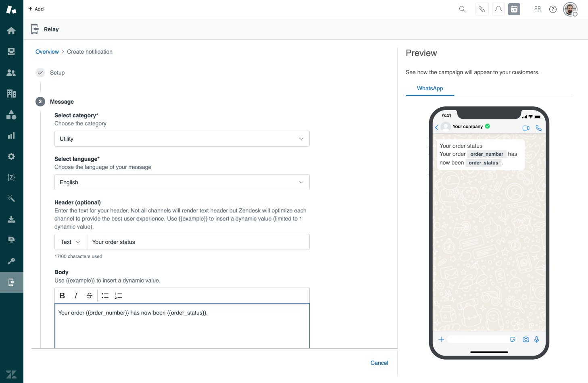
Task: Open the phone Talk icon
Action: click(482, 9)
